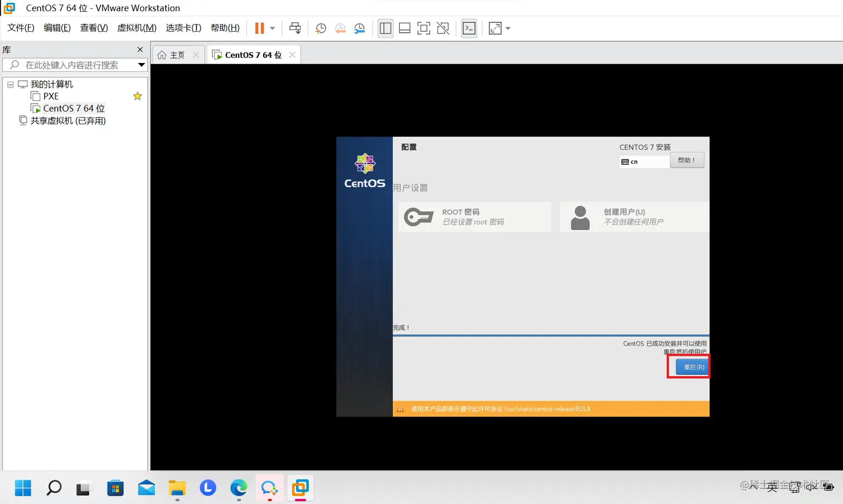The width and height of the screenshot is (843, 504).
Task: Click the create user person icon
Action: pos(580,217)
